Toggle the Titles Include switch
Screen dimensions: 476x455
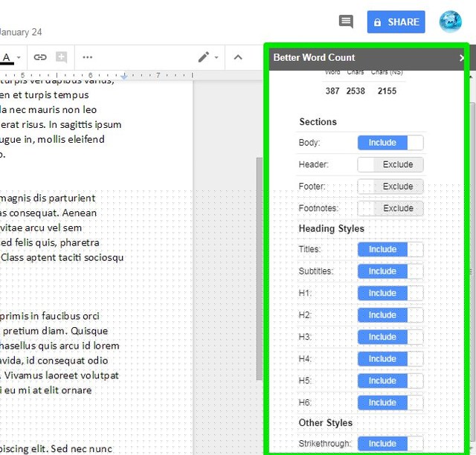[x=390, y=250]
